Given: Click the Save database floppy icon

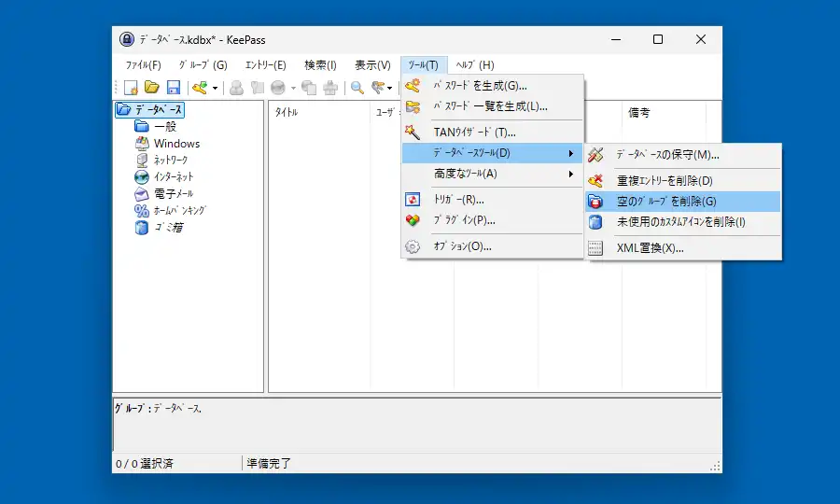Looking at the screenshot, I should 174,88.
